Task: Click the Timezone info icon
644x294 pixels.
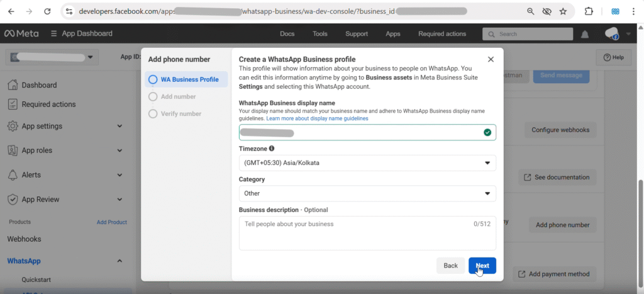Action: point(272,149)
